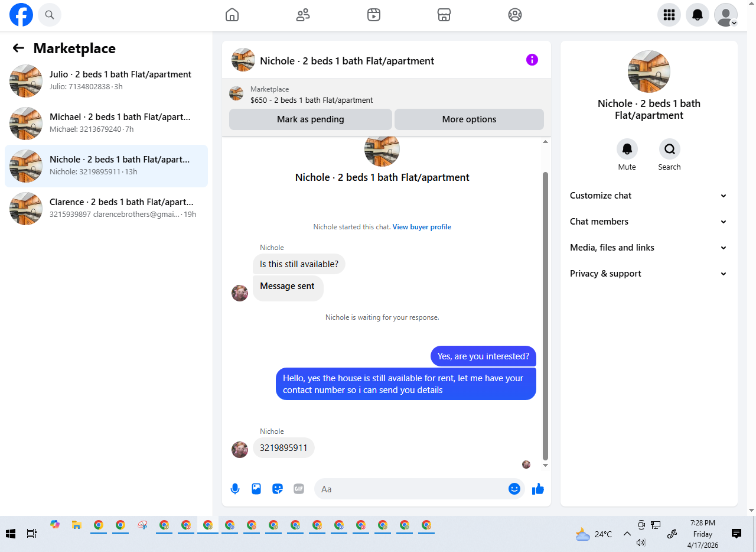Open emoji picker smiley icon

click(514, 489)
